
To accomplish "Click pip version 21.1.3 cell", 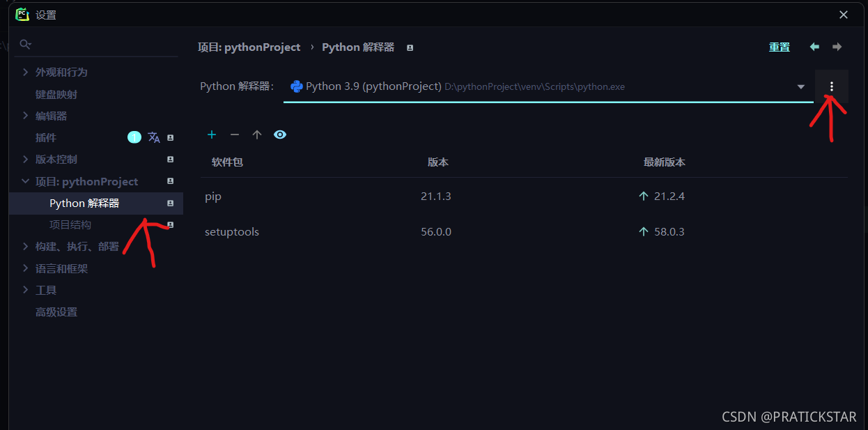I will click(x=436, y=197).
